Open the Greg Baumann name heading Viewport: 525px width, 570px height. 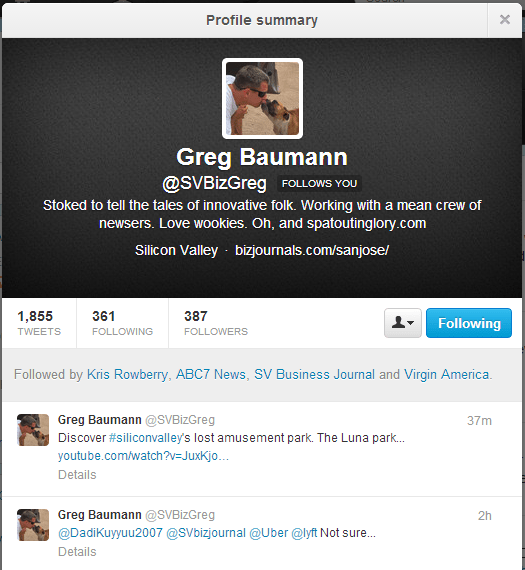(x=262, y=157)
